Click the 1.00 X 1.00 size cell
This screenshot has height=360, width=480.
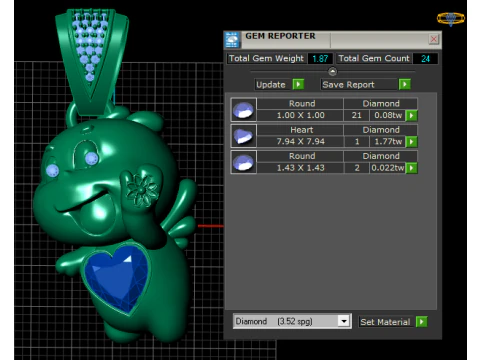point(300,115)
